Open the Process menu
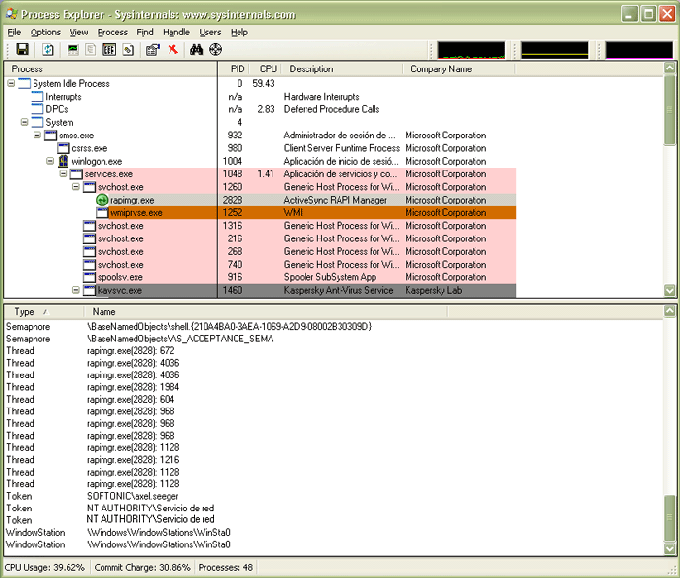The height and width of the screenshot is (578, 680). tap(113, 32)
